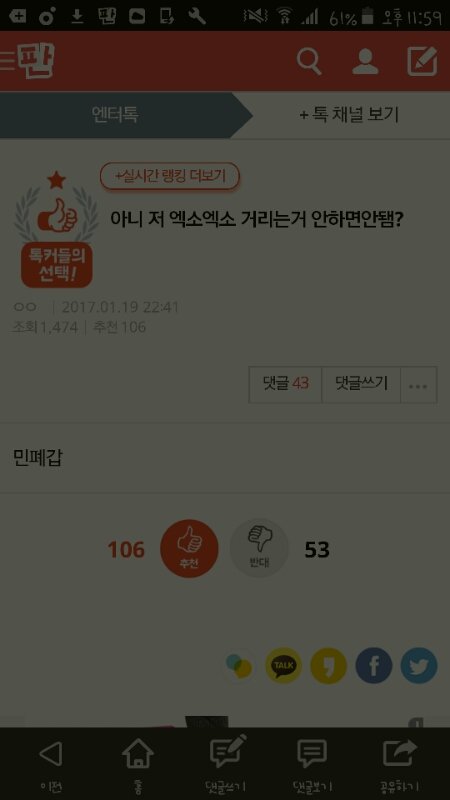Tap the red 추천 thumbs-up button
The width and height of the screenshot is (450, 800).
pos(189,548)
